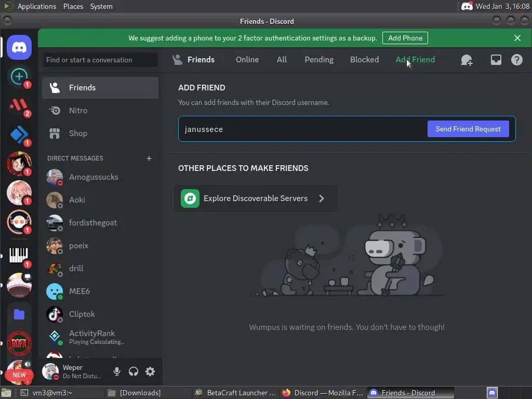Switch to BetaCraft Launcher taskbar window
The width and height of the screenshot is (532, 399).
(x=236, y=393)
